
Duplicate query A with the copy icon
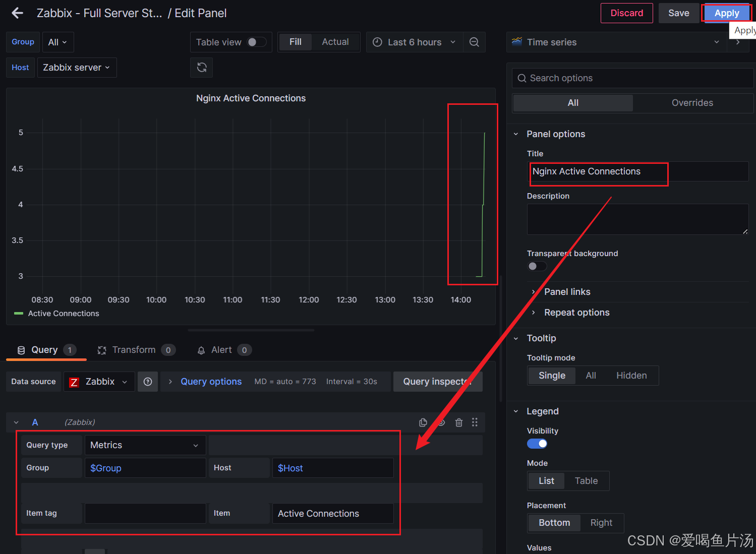[423, 422]
